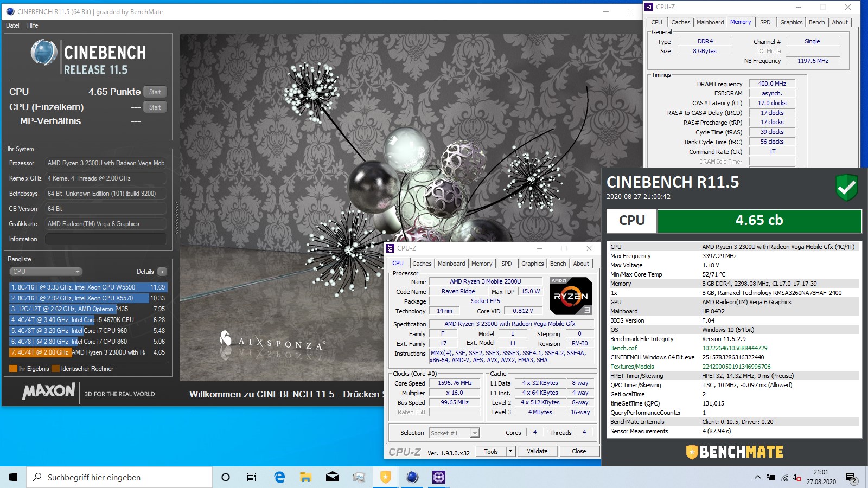Click the CPU-Z Tools button
Image resolution: width=868 pixels, height=488 pixels.
[491, 451]
